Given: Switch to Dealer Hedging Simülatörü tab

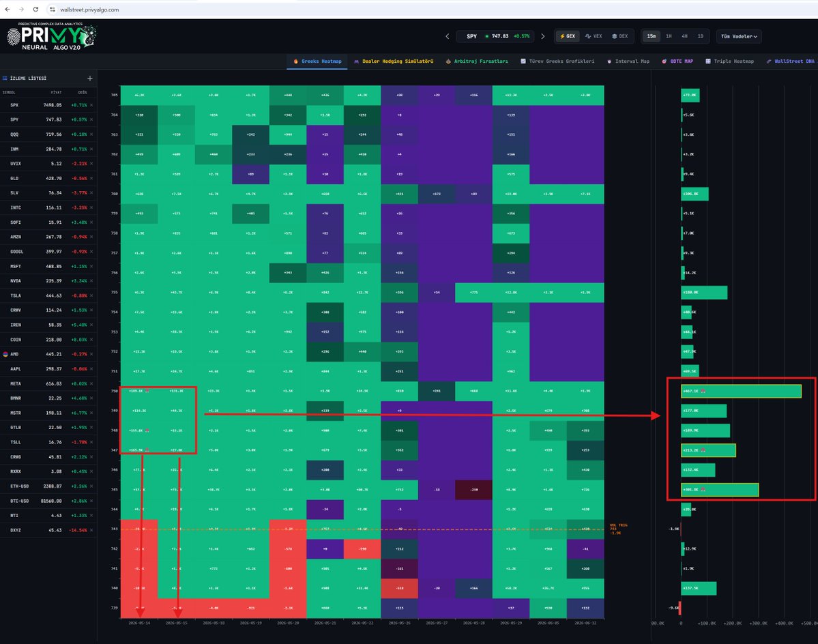Looking at the screenshot, I should click(394, 61).
